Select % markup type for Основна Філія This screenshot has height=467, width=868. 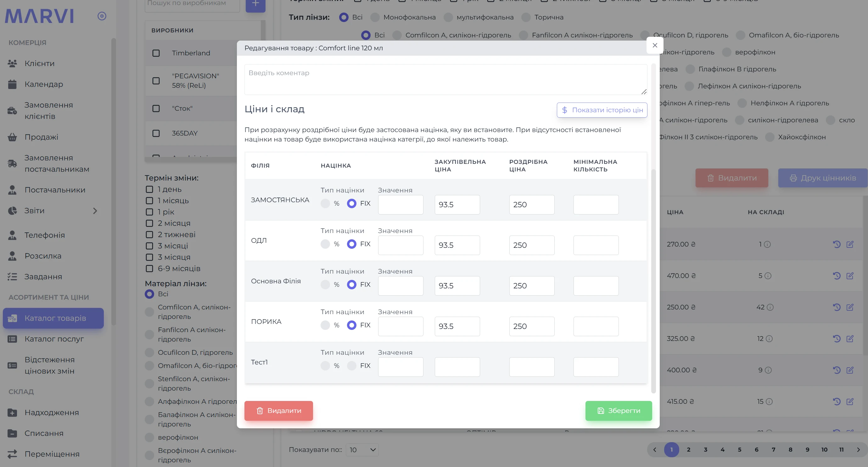point(325,285)
